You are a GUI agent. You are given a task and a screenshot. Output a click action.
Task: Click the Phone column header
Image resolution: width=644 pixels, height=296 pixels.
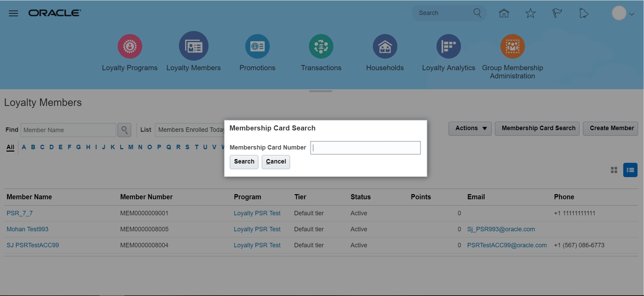(x=564, y=197)
